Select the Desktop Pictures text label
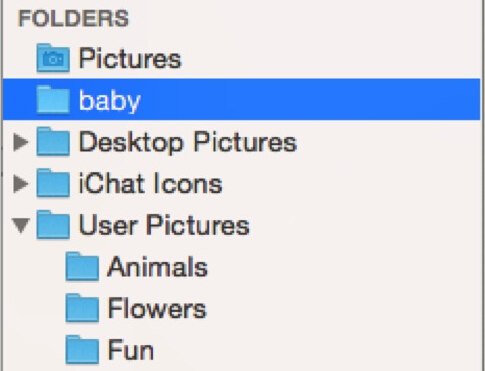 click(x=188, y=142)
